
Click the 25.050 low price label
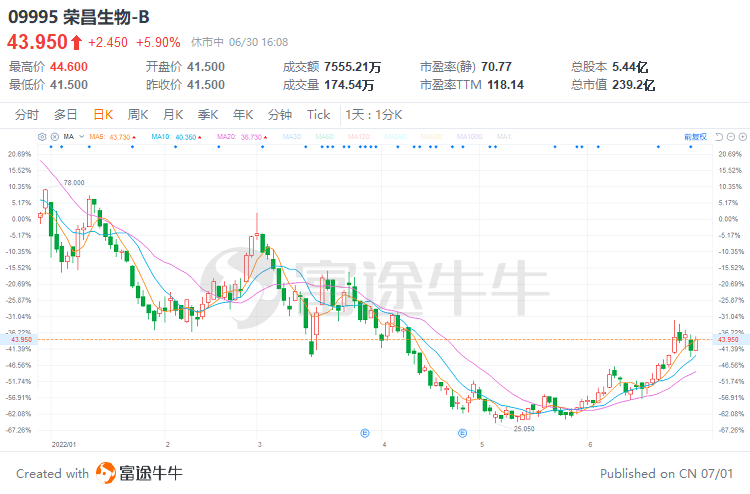(524, 429)
